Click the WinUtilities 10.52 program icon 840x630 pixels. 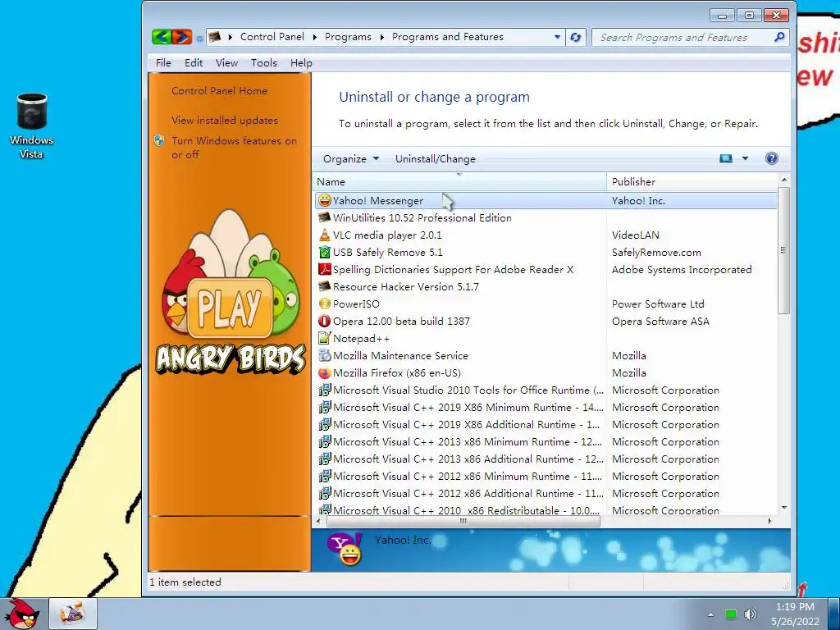coord(324,217)
